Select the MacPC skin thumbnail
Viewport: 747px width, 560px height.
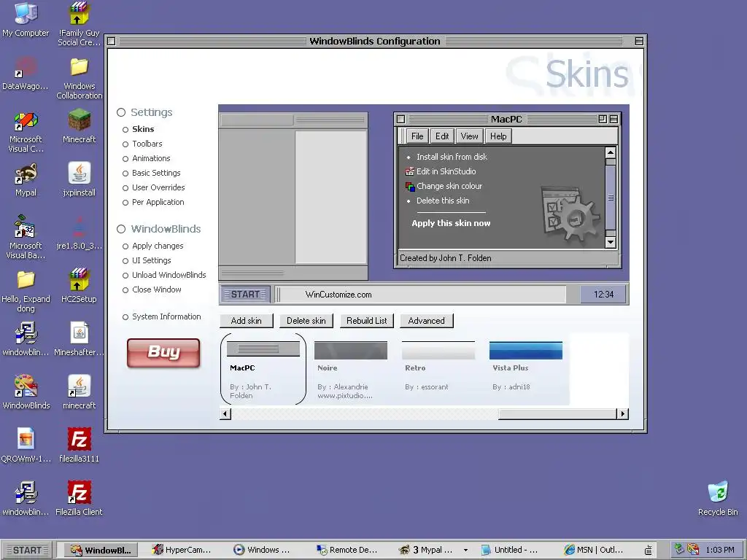click(x=263, y=369)
